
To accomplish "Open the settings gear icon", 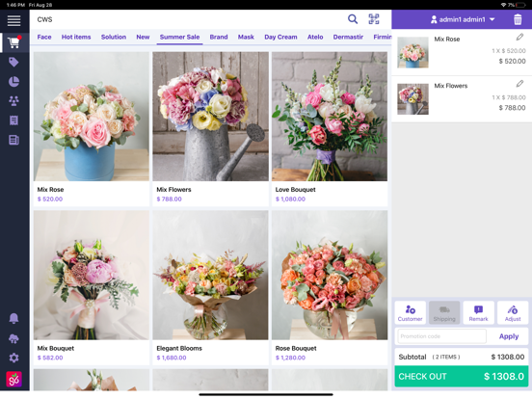I will click(13, 358).
